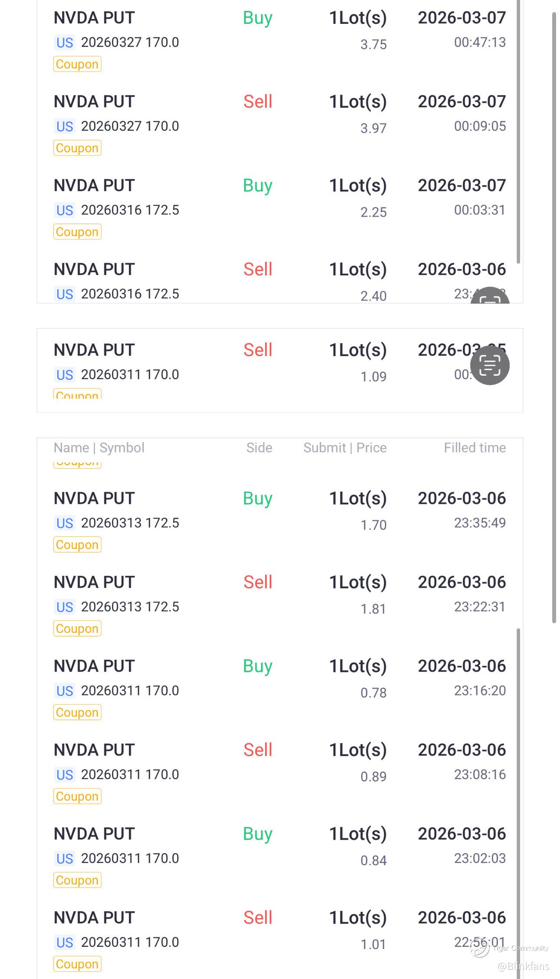
Task: Click the Tiger Community watermark logo
Action: pos(480,949)
